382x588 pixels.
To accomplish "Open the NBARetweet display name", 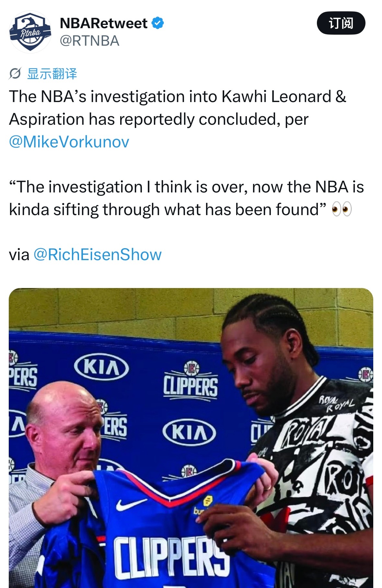I will click(104, 23).
